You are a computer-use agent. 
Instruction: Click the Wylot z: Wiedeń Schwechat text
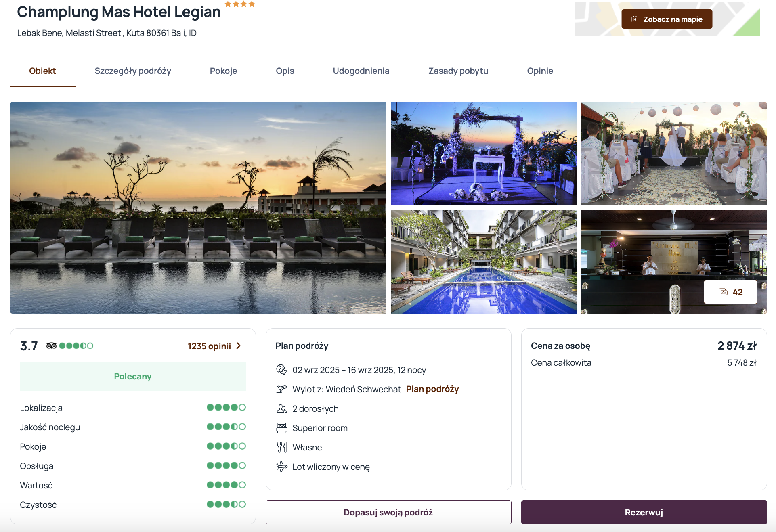pyautogui.click(x=346, y=389)
